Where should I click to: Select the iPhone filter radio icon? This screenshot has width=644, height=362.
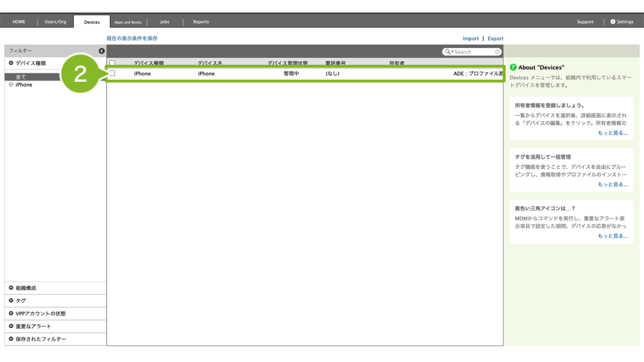pos(11,85)
